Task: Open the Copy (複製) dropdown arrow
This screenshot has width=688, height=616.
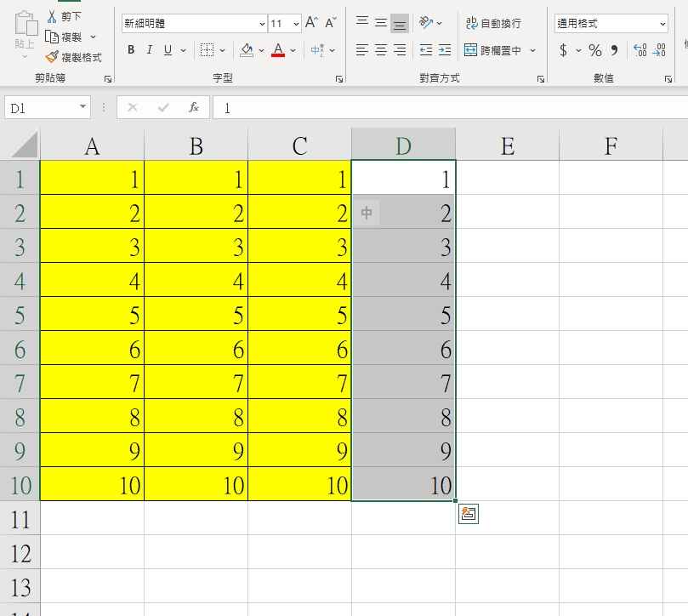Action: click(93, 37)
